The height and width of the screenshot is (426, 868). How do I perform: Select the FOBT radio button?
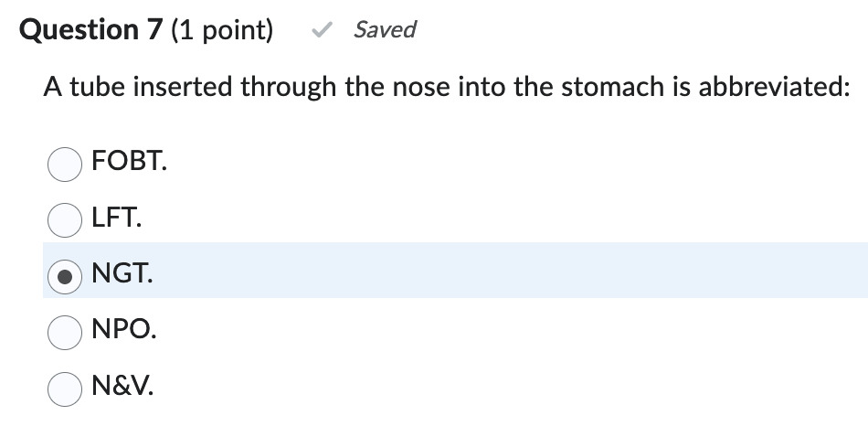pyautogui.click(x=65, y=165)
